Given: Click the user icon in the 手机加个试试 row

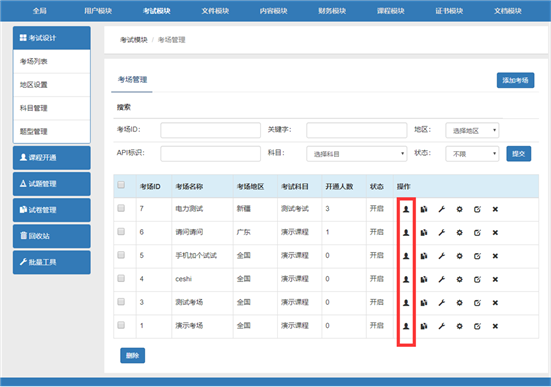Looking at the screenshot, I should tap(406, 256).
